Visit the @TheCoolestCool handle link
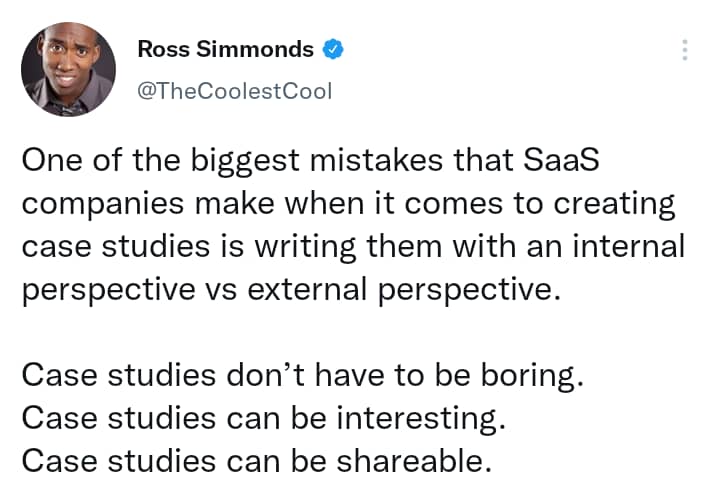The height and width of the screenshot is (487, 720). pos(234,90)
